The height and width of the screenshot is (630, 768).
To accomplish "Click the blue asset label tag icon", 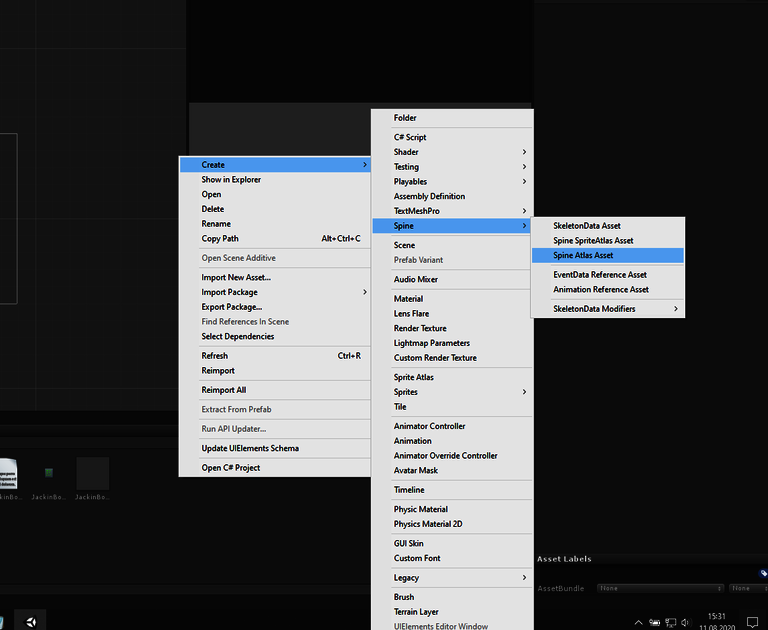I will tap(763, 573).
